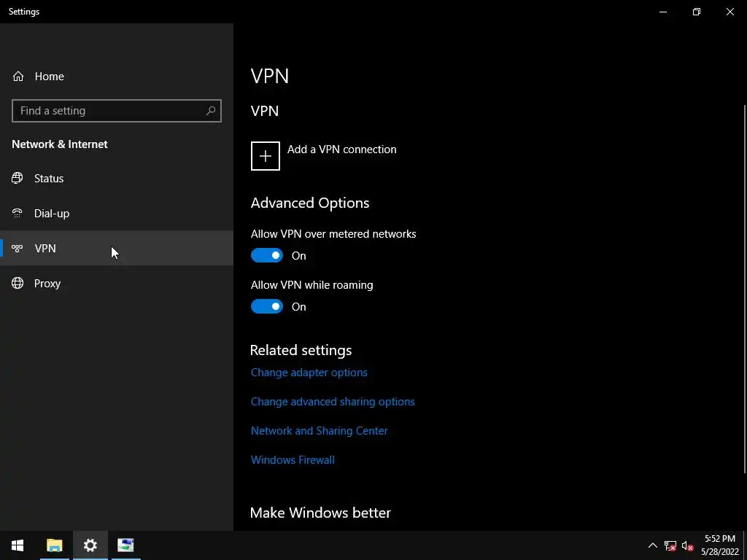This screenshot has height=560, width=747.
Task: Click the Dial-up phone icon
Action: (18, 214)
